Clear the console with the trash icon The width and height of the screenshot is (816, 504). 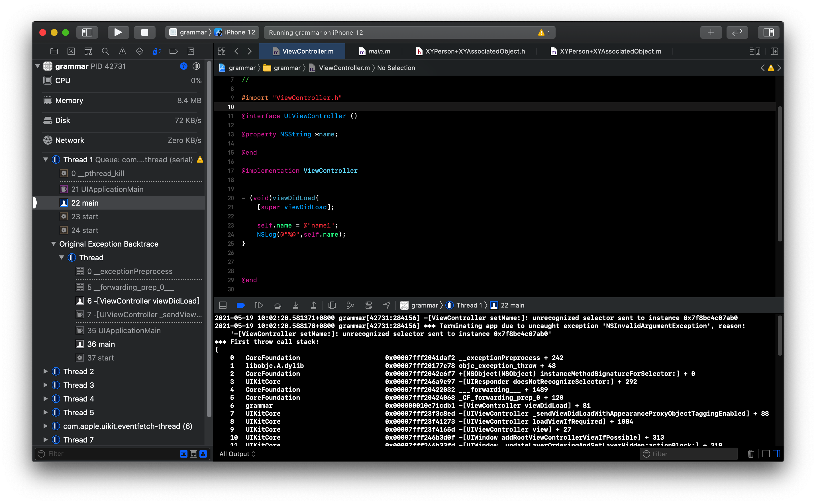click(750, 454)
